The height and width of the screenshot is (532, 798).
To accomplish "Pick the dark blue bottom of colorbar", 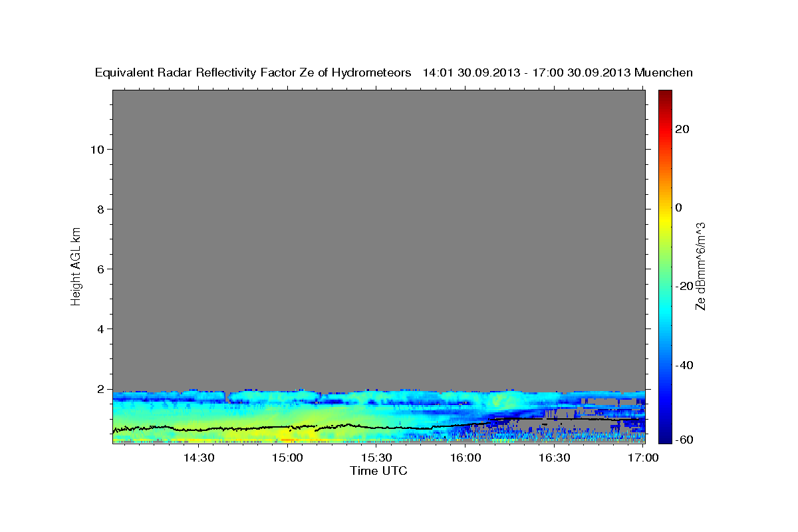I will point(664,438).
